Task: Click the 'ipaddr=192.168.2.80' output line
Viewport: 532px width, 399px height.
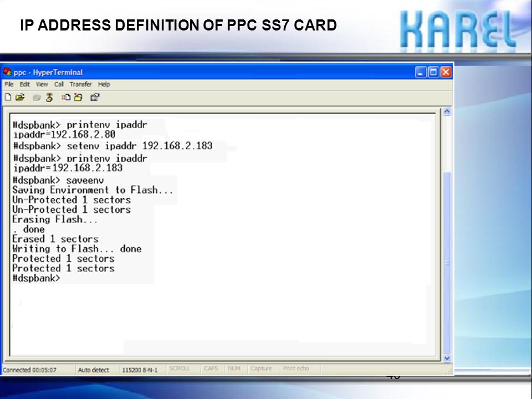Action: (x=64, y=134)
